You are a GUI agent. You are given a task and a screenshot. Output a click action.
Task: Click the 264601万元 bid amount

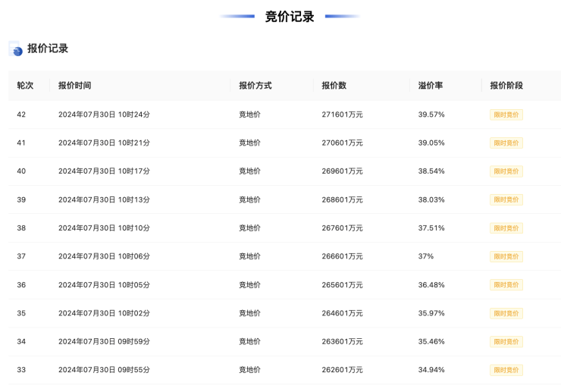tap(342, 313)
